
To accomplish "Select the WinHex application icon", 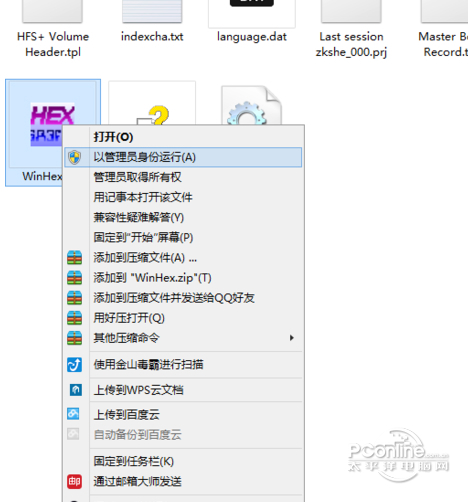I will click(52, 124).
